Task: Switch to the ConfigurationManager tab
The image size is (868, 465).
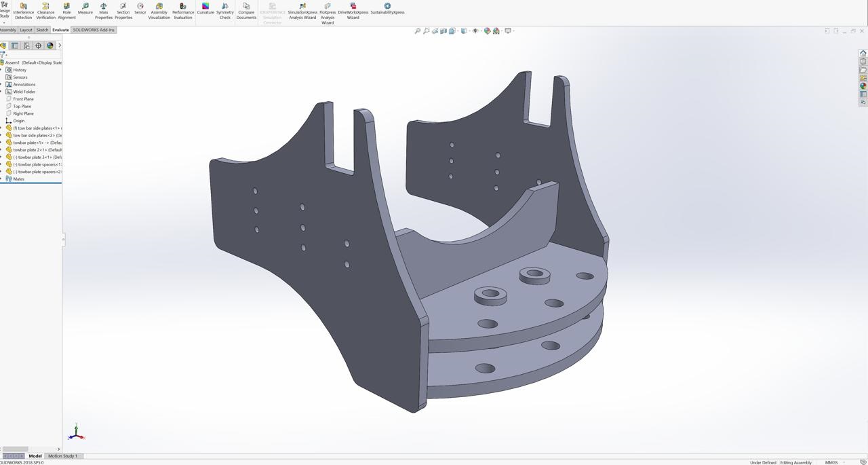Action: coord(26,45)
